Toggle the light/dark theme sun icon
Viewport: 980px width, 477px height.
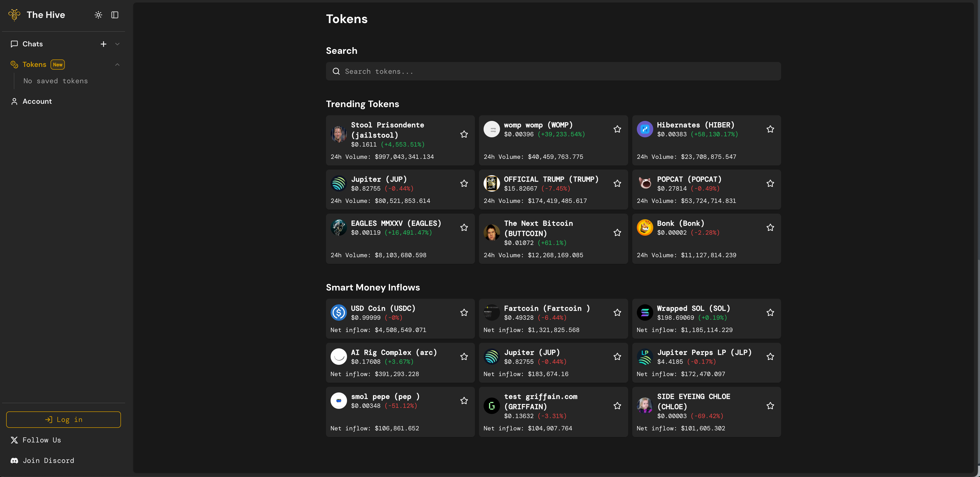[98, 15]
